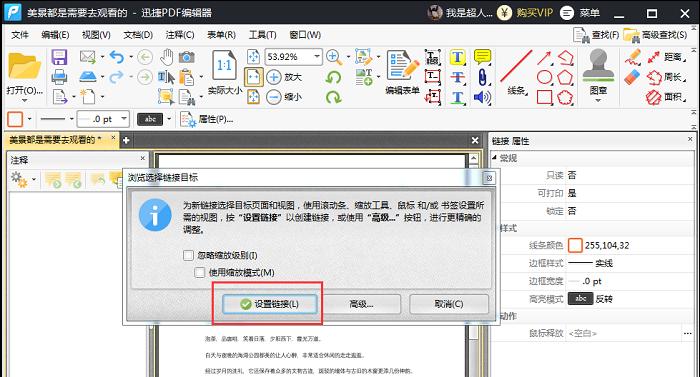Select the Area 面积 measuring tool
The height and width of the screenshot is (377, 700).
(667, 96)
